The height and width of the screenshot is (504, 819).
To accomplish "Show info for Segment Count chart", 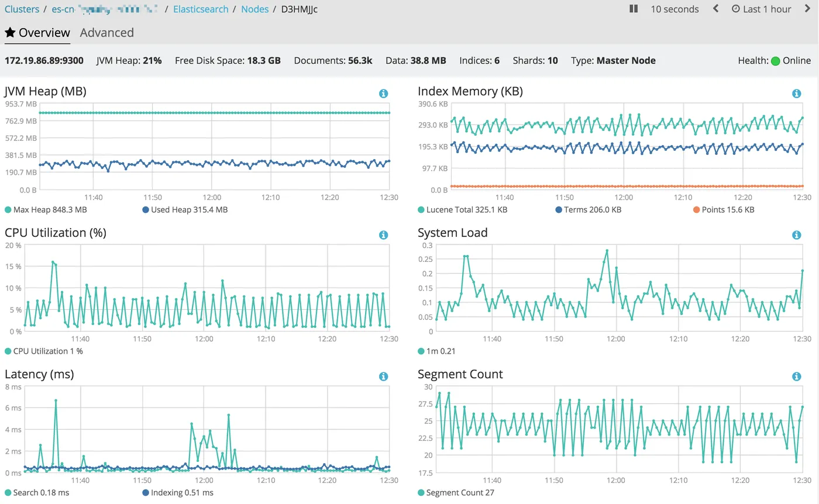I will pos(796,377).
